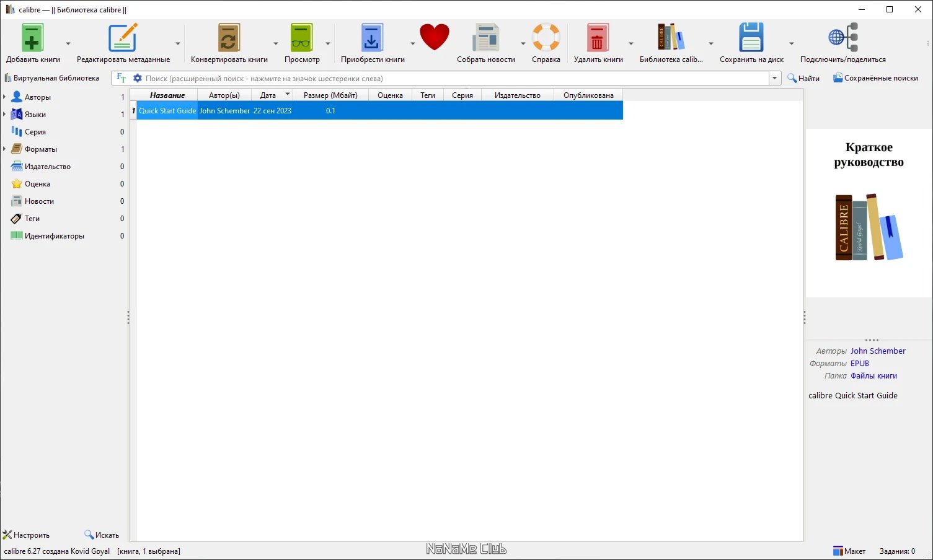
Task: Open dropdown arrow next to Редактировать метаданные
Action: pyautogui.click(x=178, y=43)
